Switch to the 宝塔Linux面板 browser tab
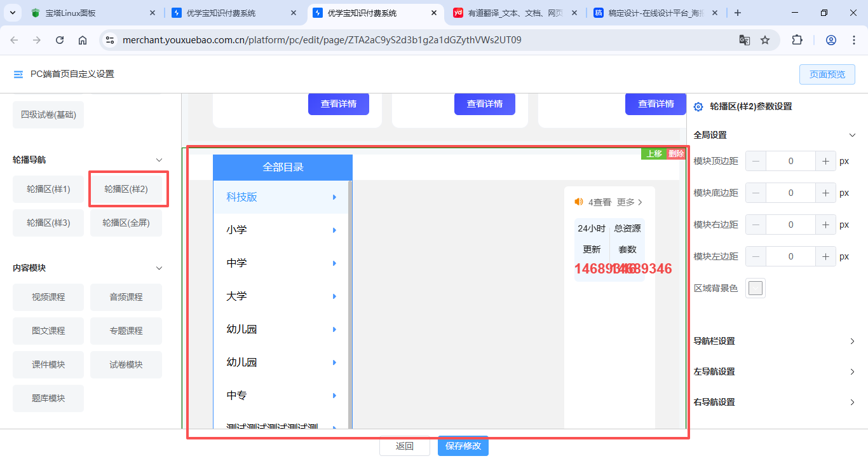The image size is (868, 463). (89, 13)
